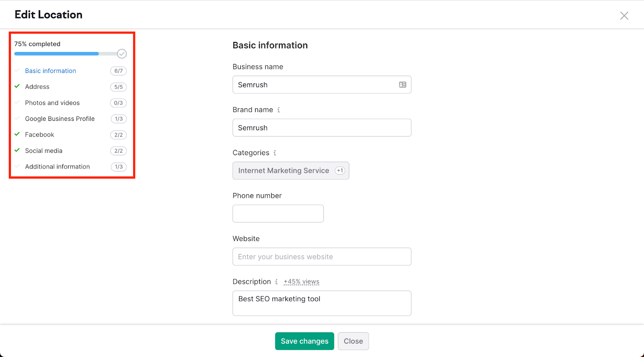Click the 75% completed label

[x=37, y=44]
